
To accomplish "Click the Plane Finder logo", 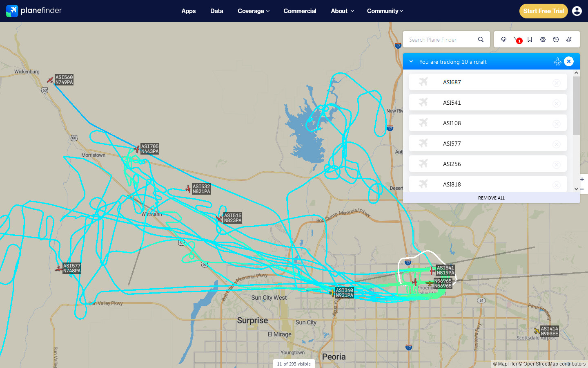I will (x=34, y=11).
